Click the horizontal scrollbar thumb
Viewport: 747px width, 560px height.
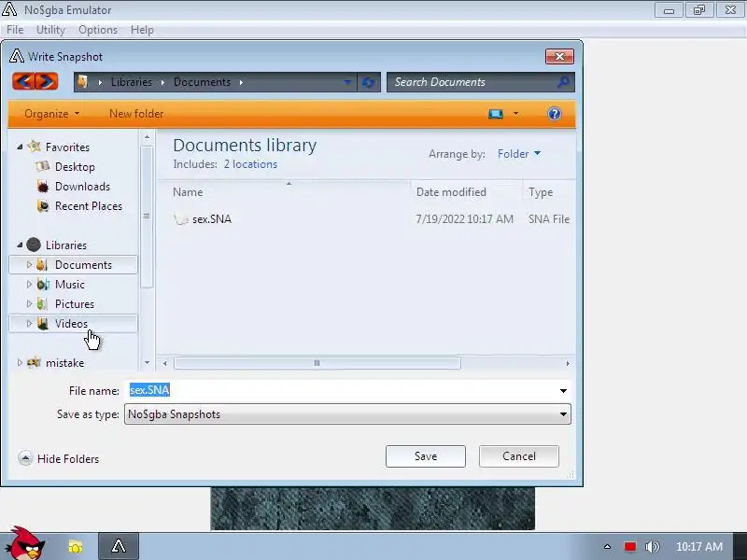[317, 363]
